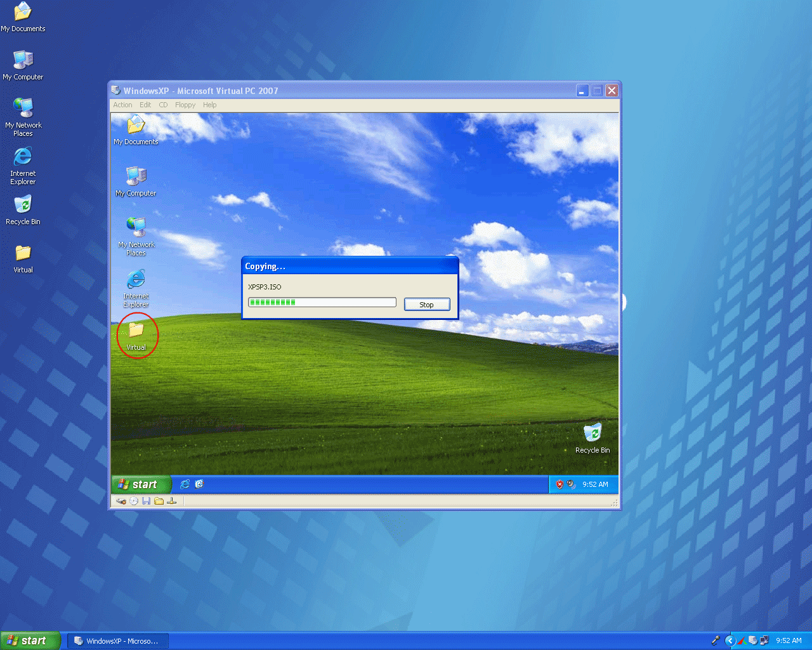
Task: Stop copying XPSP3.ISO
Action: [426, 304]
